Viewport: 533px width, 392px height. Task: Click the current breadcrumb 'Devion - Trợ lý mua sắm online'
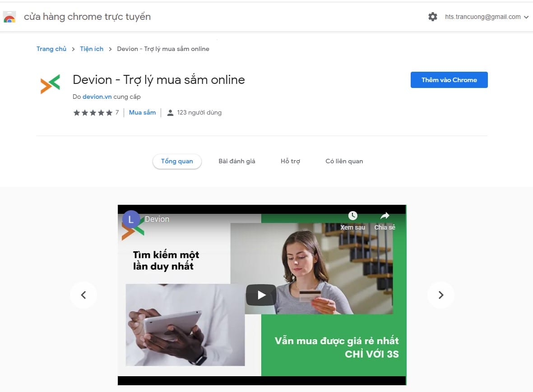tap(163, 49)
